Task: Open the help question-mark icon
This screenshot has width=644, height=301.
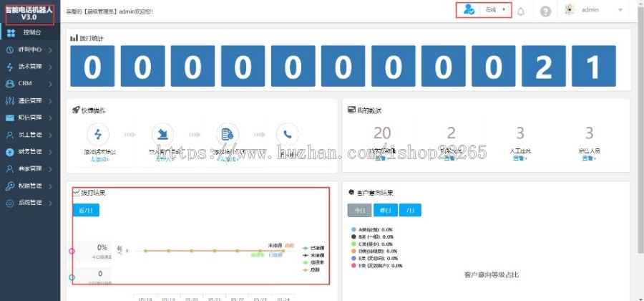Action: click(545, 11)
